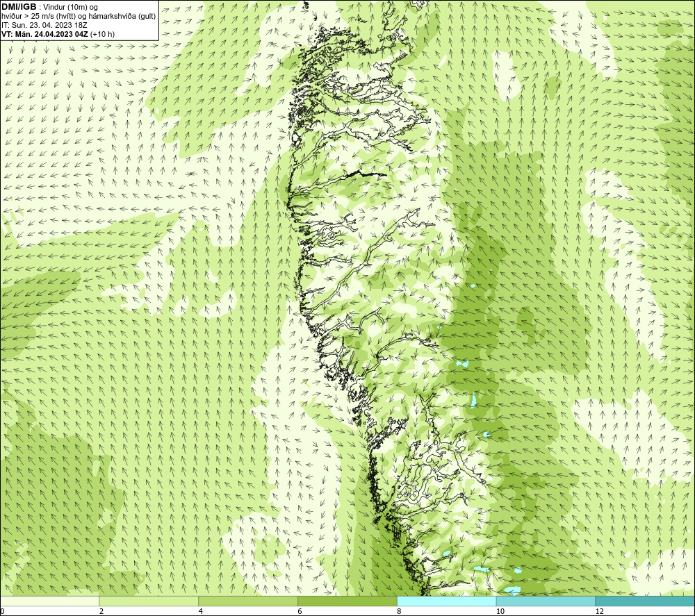Click the 10–12 m/s turquoise legend swatch
This screenshot has height=616, width=695.
[x=546, y=601]
